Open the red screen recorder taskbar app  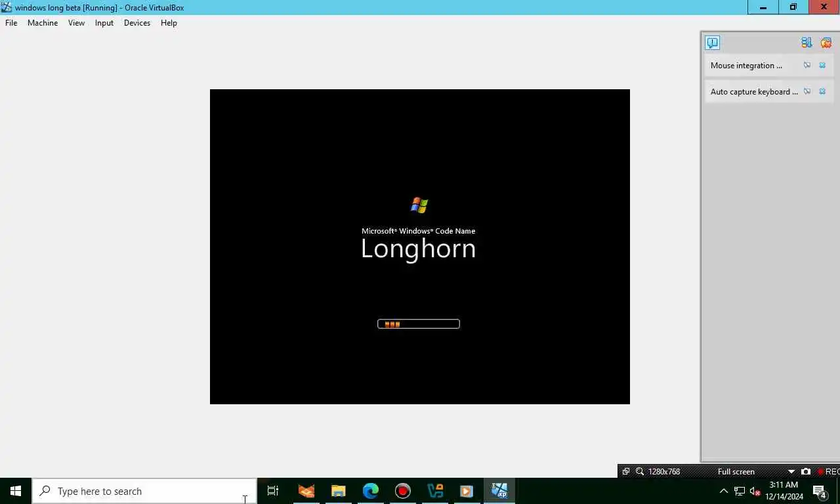pos(402,491)
